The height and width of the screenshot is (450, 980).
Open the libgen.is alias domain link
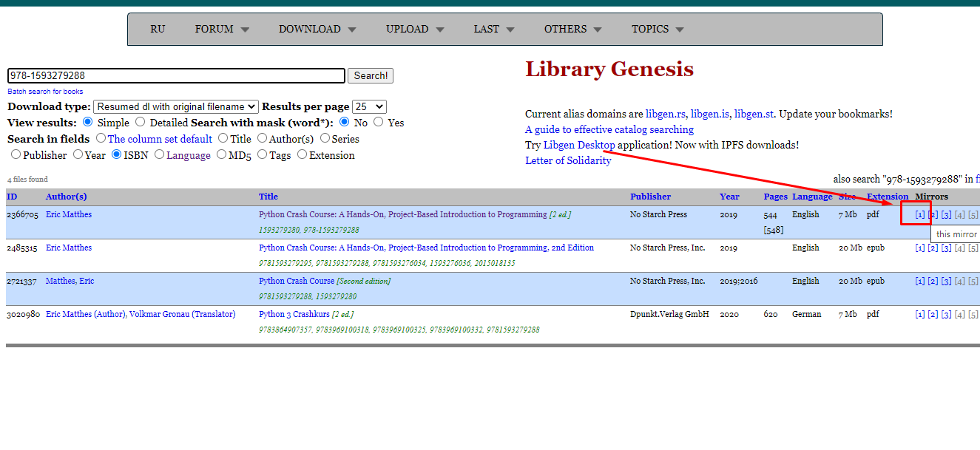(709, 114)
